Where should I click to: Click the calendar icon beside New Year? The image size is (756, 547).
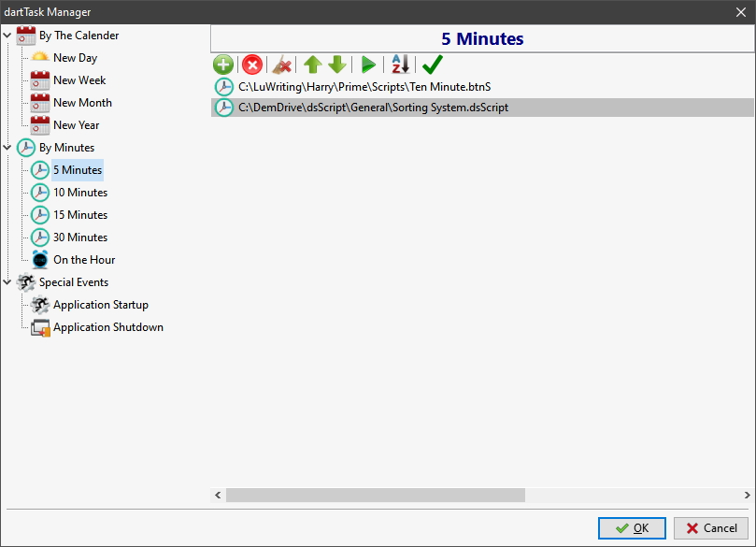40,125
